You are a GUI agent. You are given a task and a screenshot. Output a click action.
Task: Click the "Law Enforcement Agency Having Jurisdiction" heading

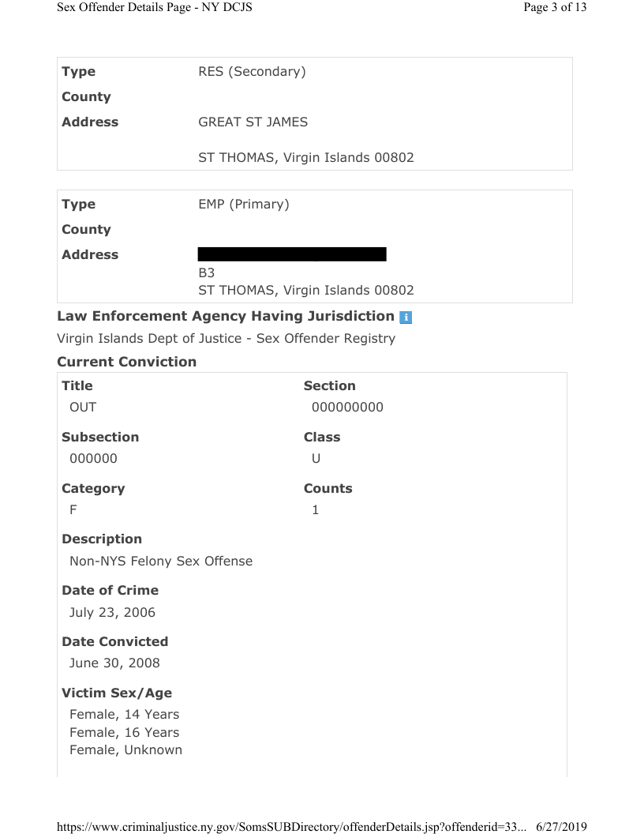pyautogui.click(x=225, y=316)
